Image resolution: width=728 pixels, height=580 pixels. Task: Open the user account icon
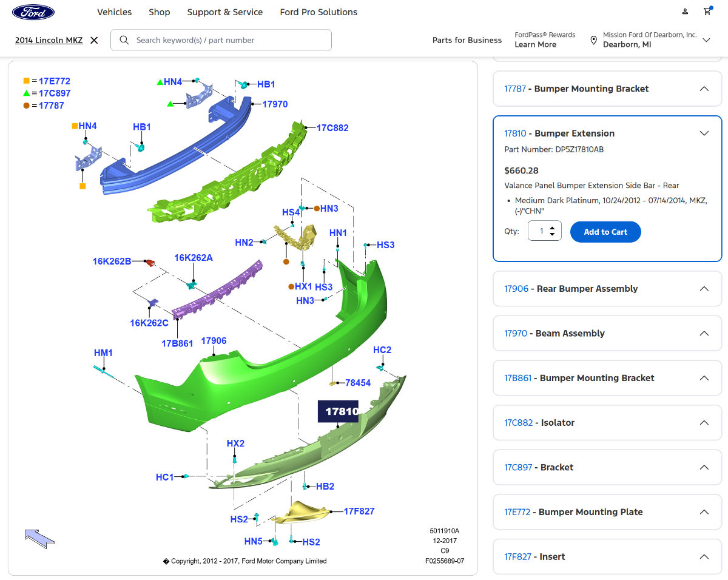(685, 12)
